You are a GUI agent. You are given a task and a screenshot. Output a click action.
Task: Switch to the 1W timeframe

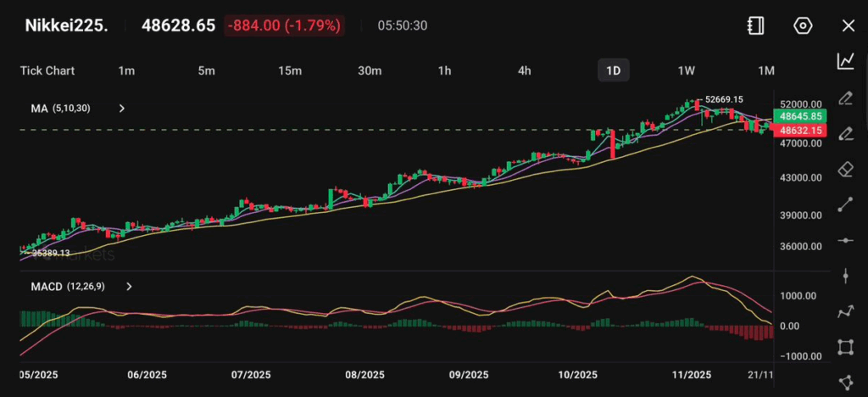[x=687, y=70]
